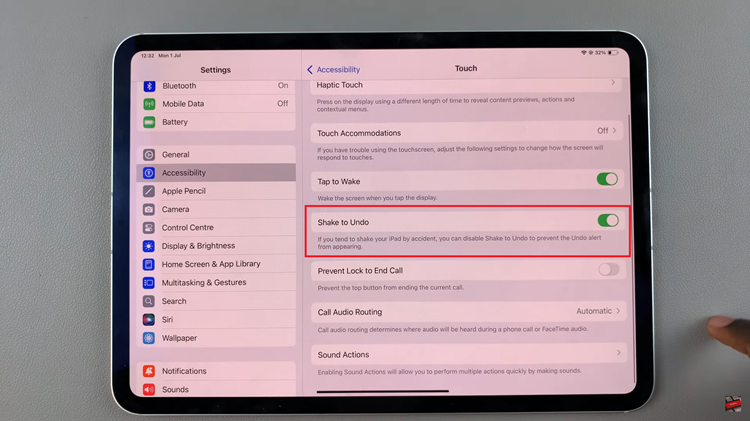Image resolution: width=750 pixels, height=421 pixels.
Task: Tap the Tap to Wake label
Action: click(339, 181)
